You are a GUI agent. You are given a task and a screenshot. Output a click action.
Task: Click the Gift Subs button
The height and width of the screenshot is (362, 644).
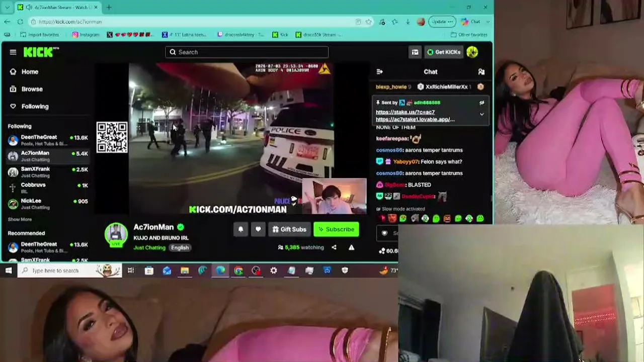coord(289,229)
